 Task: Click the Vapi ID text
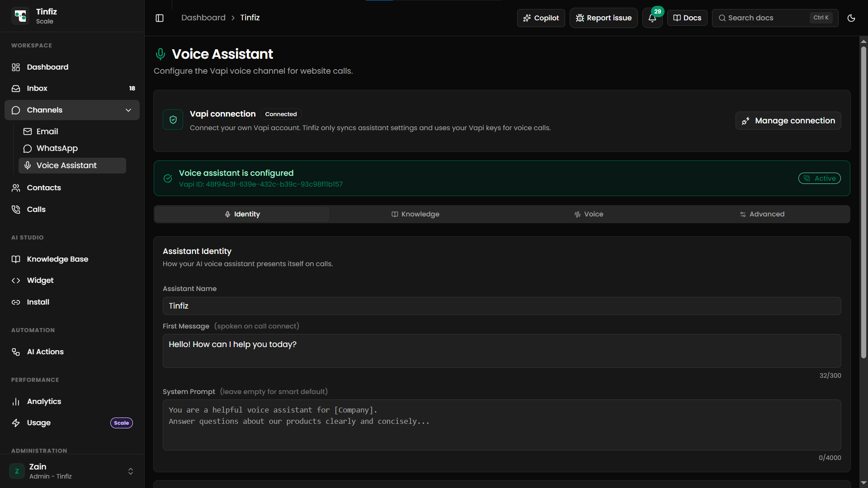261,184
